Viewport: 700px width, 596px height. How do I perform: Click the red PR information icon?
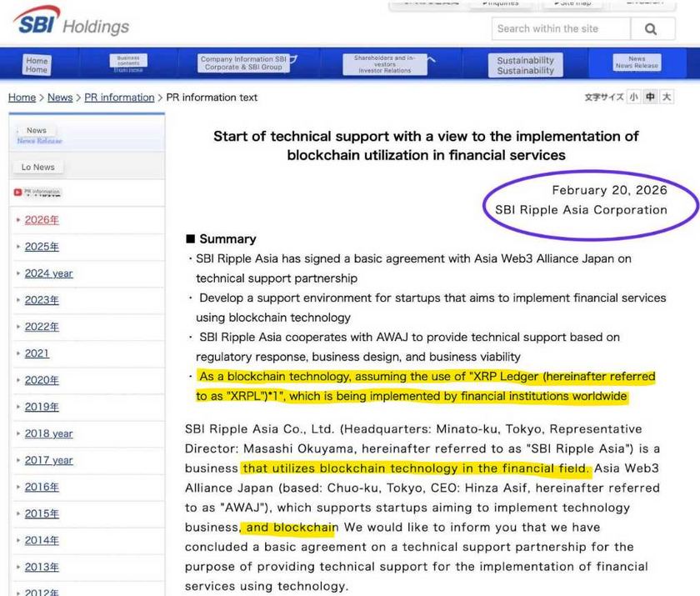coord(18,193)
